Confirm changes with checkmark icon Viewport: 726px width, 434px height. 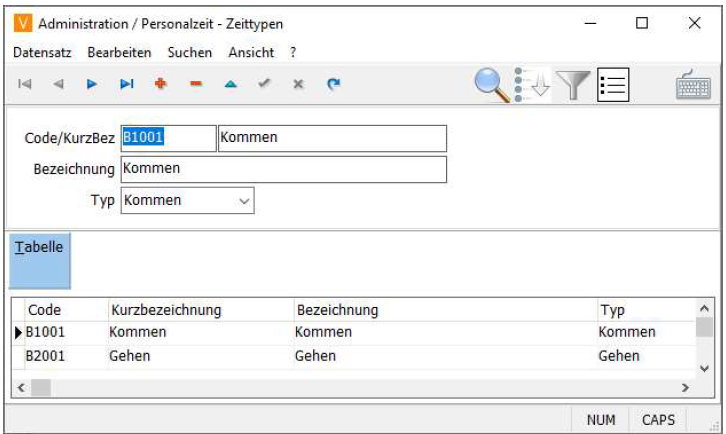coord(264,83)
